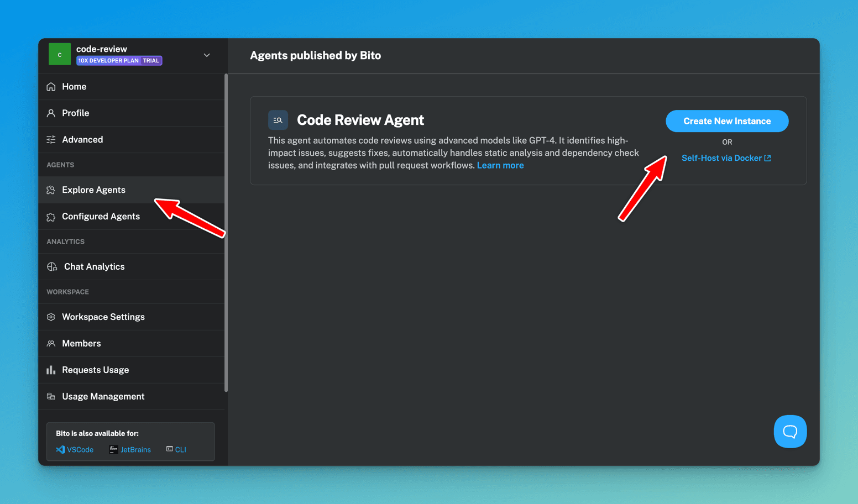Image resolution: width=858 pixels, height=504 pixels.
Task: Open Workspace Settings page
Action: (132, 317)
